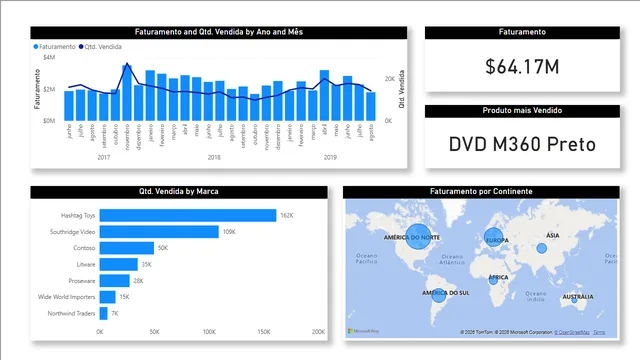Click the Wide World Importers axis label
The image size is (640, 360).
[66, 297]
